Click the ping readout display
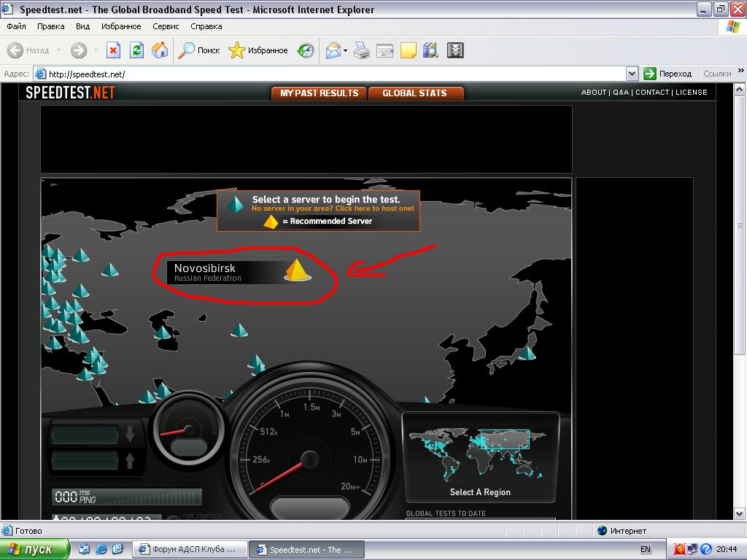Viewport: 747px width, 560px height. pyautogui.click(x=127, y=497)
